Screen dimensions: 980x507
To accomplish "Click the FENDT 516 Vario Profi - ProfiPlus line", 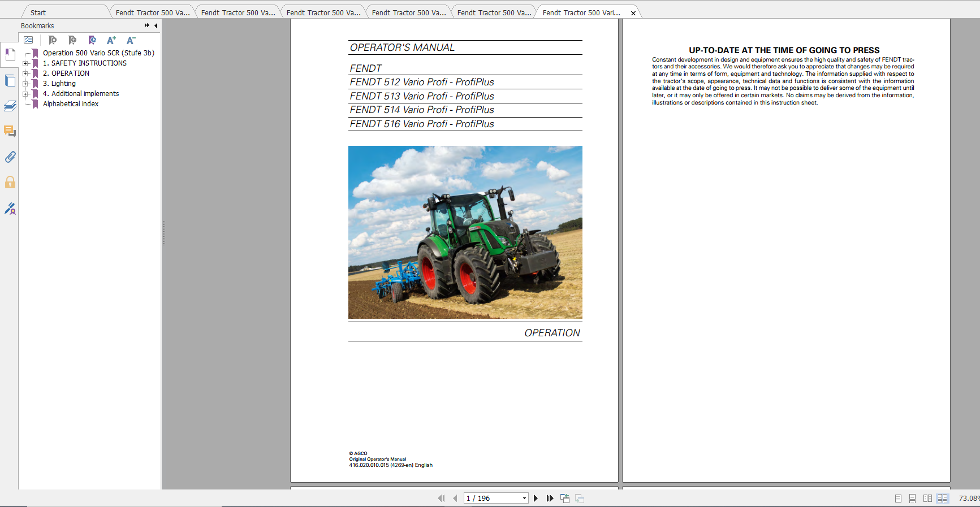I will [x=422, y=124].
